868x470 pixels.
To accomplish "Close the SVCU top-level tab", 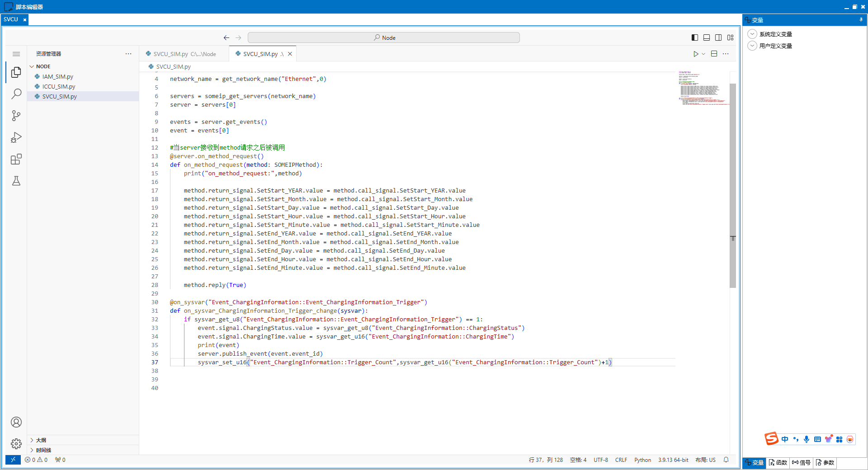I will click(x=25, y=19).
